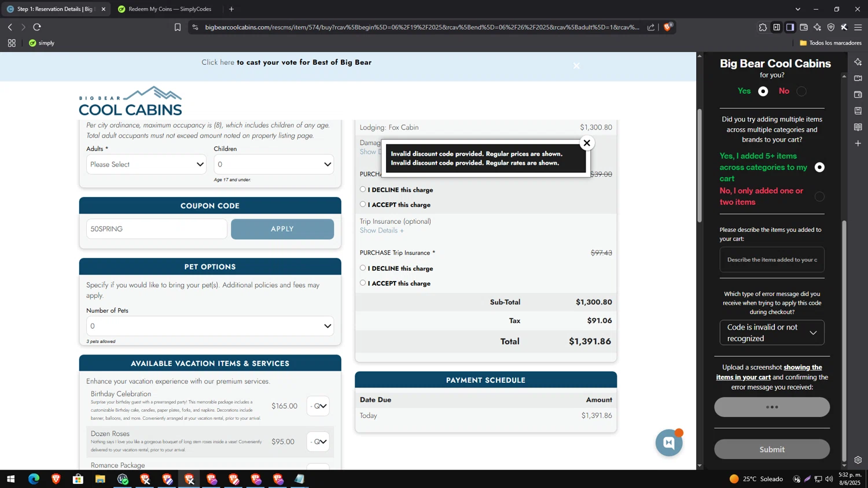Share this page via the share icon
The height and width of the screenshot is (488, 868).
pyautogui.click(x=651, y=27)
